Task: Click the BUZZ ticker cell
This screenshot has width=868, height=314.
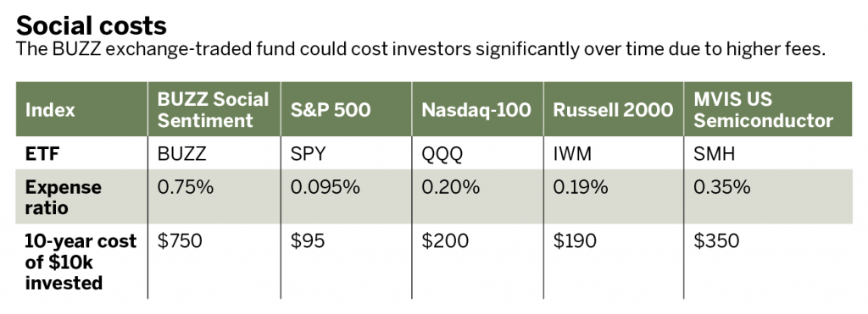Action: click(x=181, y=153)
